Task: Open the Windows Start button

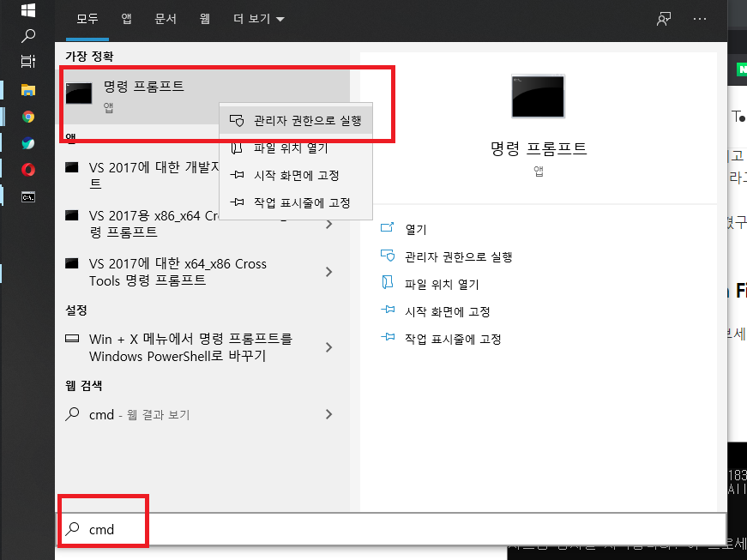Action: pyautogui.click(x=28, y=9)
